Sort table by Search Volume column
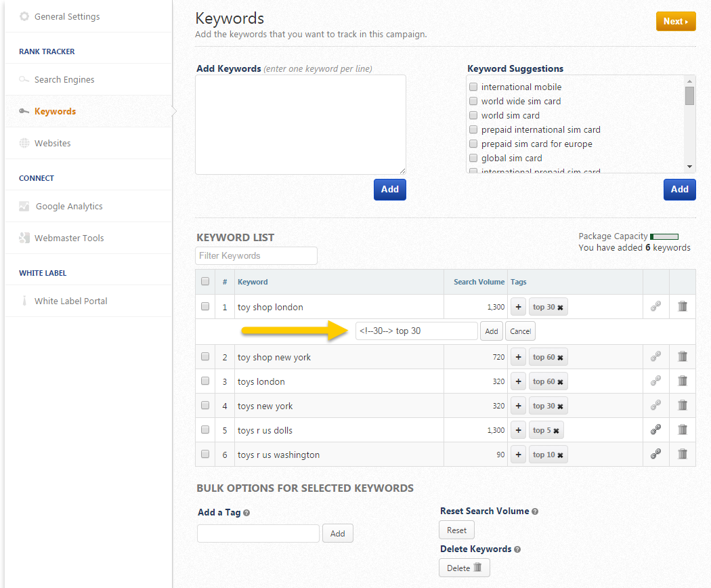The height and width of the screenshot is (588, 711). pyautogui.click(x=479, y=282)
